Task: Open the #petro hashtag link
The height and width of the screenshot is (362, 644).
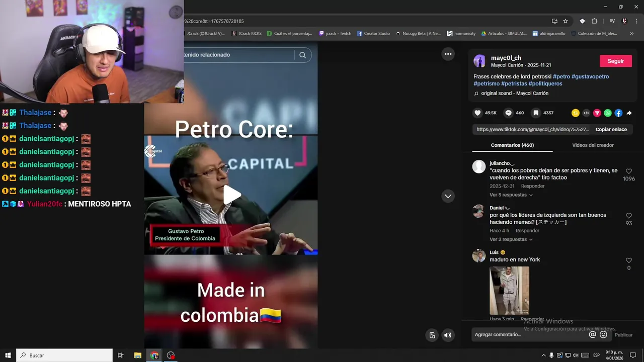Action: click(x=561, y=76)
